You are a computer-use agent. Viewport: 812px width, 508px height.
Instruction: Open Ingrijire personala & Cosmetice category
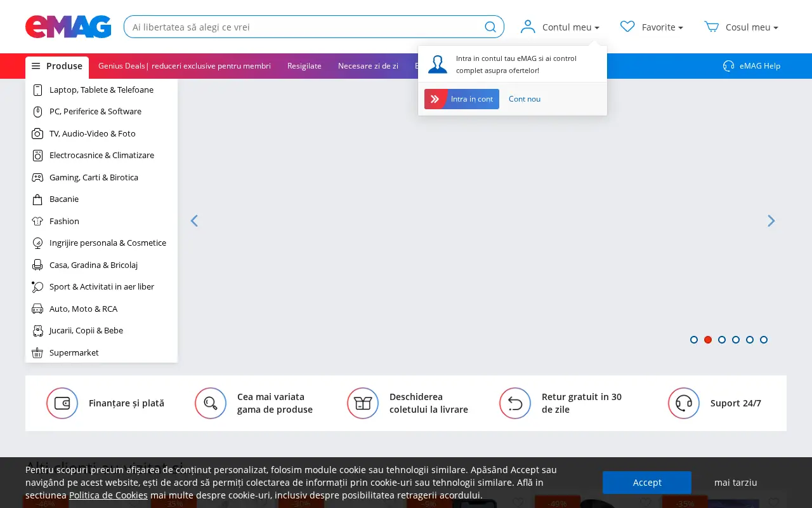pos(101,243)
